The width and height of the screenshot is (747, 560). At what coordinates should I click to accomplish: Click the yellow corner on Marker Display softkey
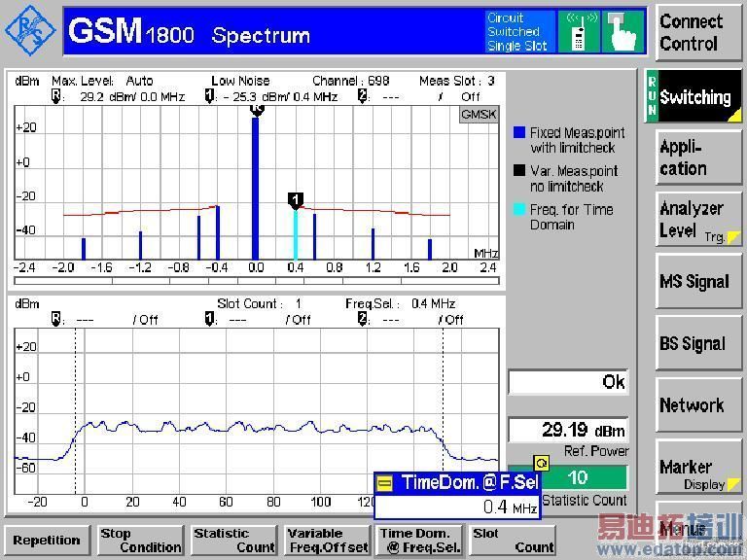734,485
